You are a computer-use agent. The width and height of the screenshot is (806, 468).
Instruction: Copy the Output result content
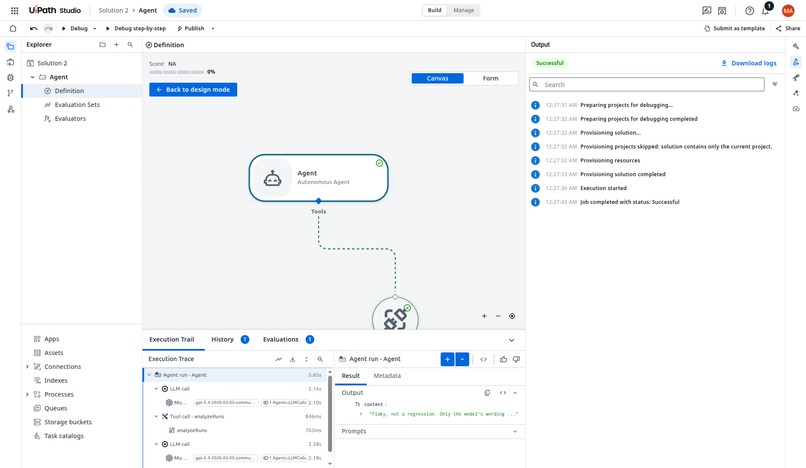click(487, 393)
